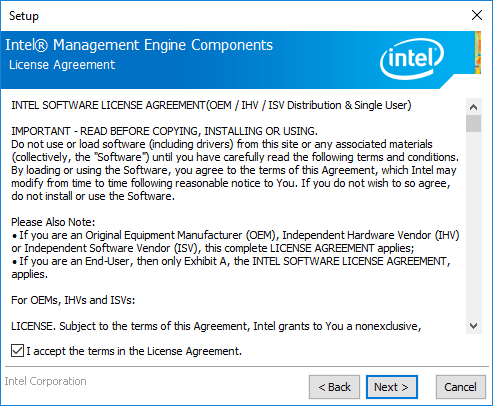
Task: Cancel the installation
Action: [x=460, y=387]
